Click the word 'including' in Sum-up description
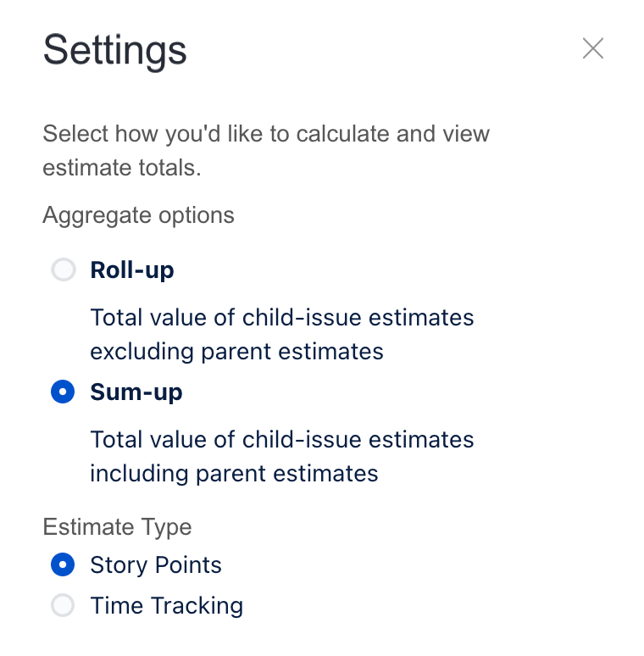Viewport: 644px width, 656px height. (139, 474)
